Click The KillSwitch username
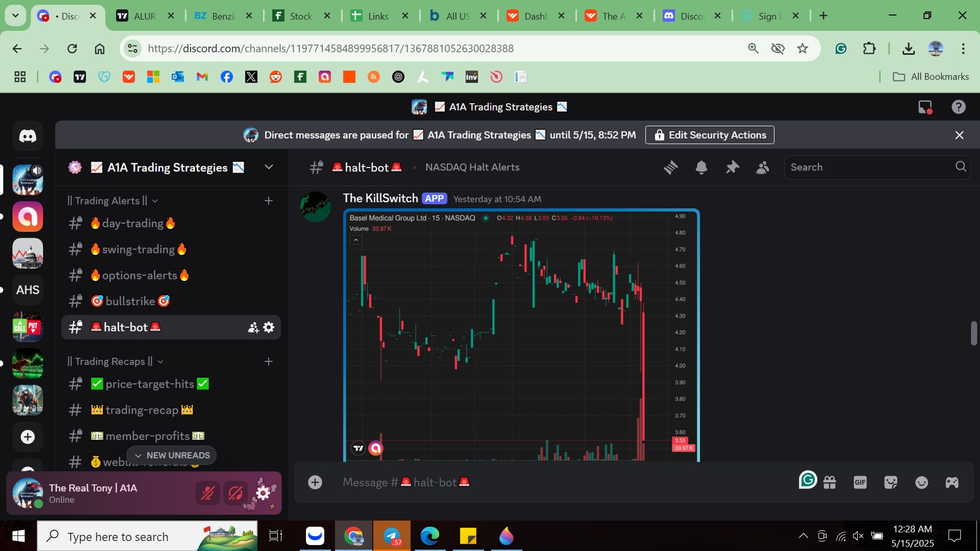 pos(380,198)
